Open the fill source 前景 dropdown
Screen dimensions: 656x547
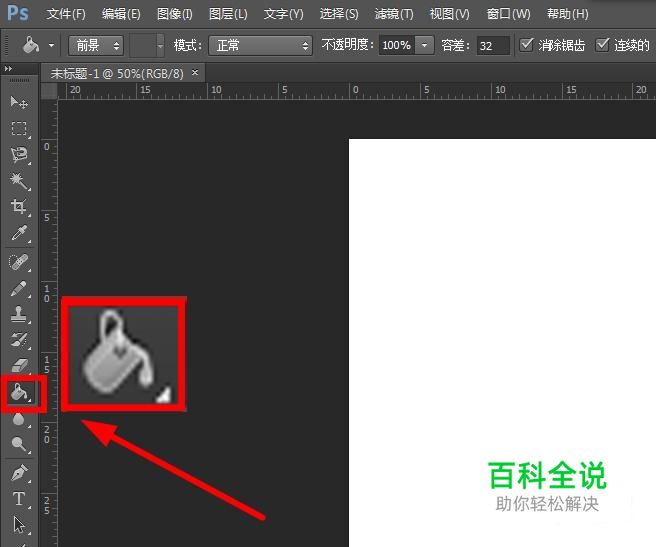click(x=96, y=45)
